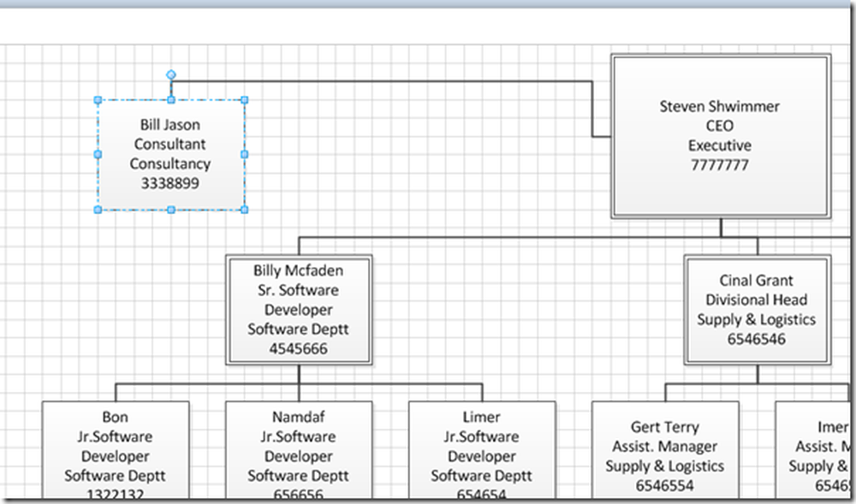Click the top-right resize handle of Bill Jason
Image resolution: width=856 pixels, height=504 pixels.
pos(245,100)
